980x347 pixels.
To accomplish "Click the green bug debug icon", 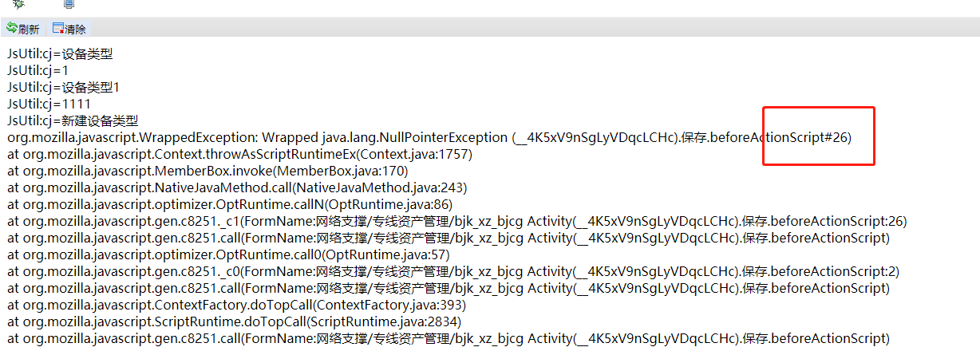I will click(18, 4).
